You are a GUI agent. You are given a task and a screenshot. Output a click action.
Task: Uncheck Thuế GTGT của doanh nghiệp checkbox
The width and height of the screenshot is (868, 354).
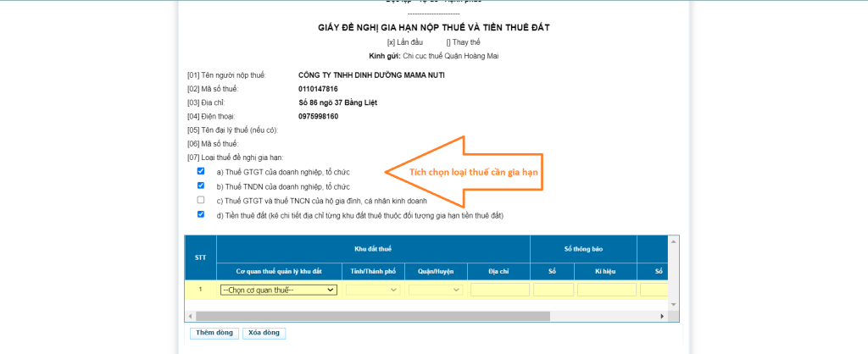click(x=201, y=171)
